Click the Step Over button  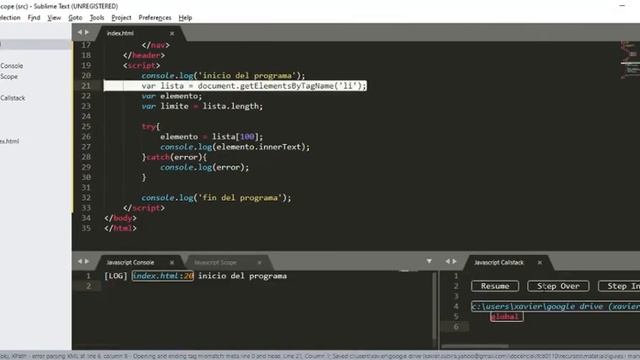[558, 286]
